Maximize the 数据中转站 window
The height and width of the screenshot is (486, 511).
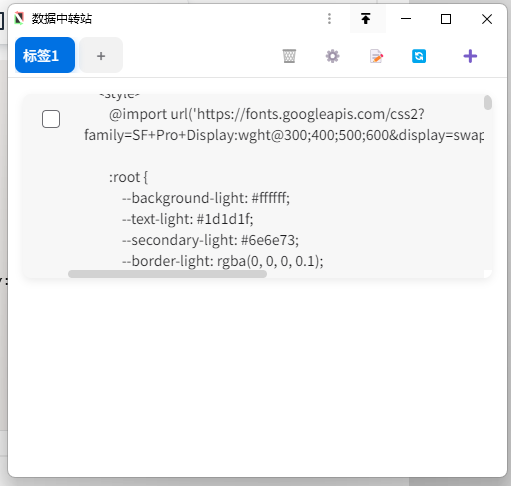446,19
